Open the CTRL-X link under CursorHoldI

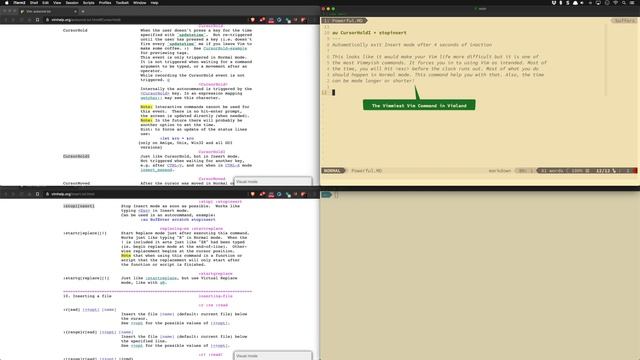pyautogui.click(x=232, y=165)
